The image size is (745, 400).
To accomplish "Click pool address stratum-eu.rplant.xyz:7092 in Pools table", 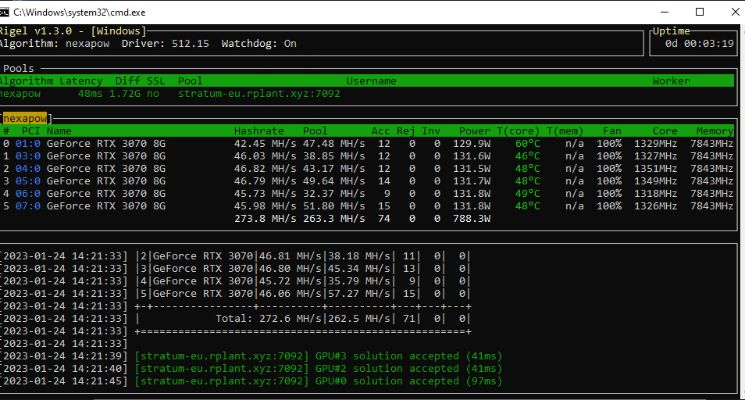I will tap(259, 94).
